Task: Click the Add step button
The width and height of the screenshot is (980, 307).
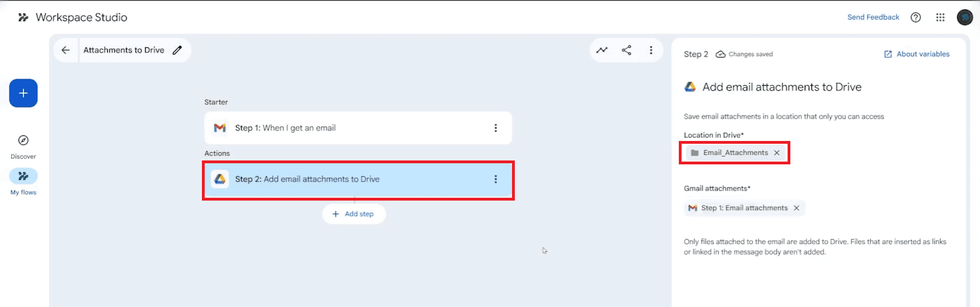Action: pyautogui.click(x=354, y=214)
